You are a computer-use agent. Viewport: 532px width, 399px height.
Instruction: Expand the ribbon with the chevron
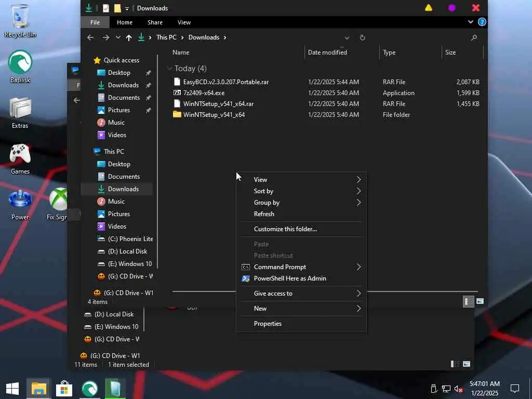(470, 22)
